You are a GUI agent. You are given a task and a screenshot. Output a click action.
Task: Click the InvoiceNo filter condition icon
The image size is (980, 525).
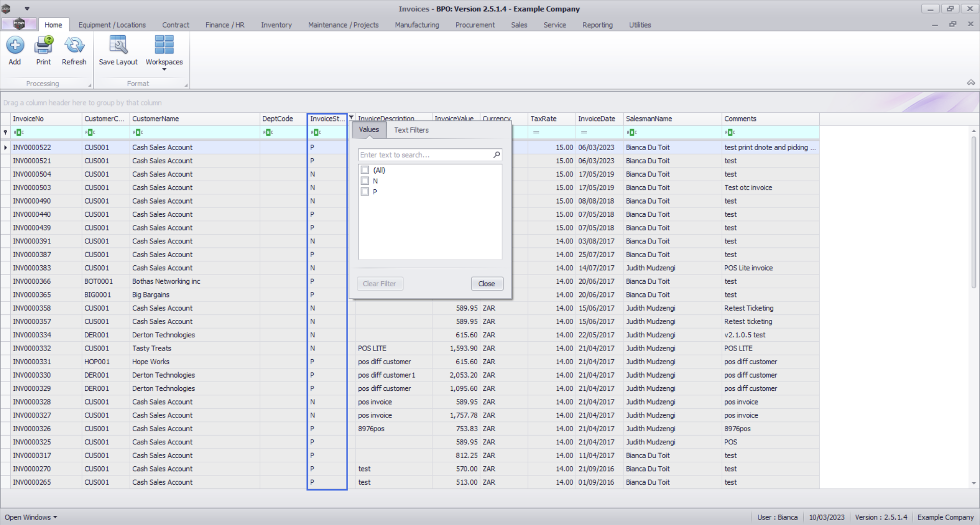(19, 133)
